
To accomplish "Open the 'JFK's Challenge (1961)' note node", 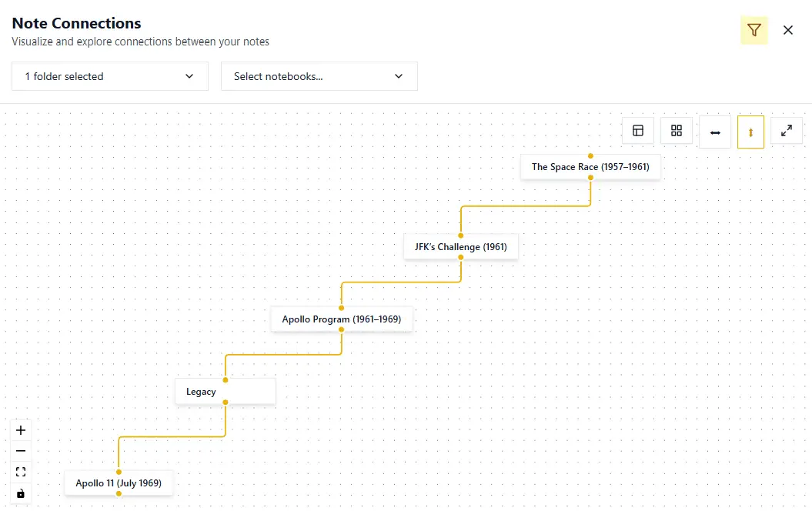I will [x=460, y=247].
